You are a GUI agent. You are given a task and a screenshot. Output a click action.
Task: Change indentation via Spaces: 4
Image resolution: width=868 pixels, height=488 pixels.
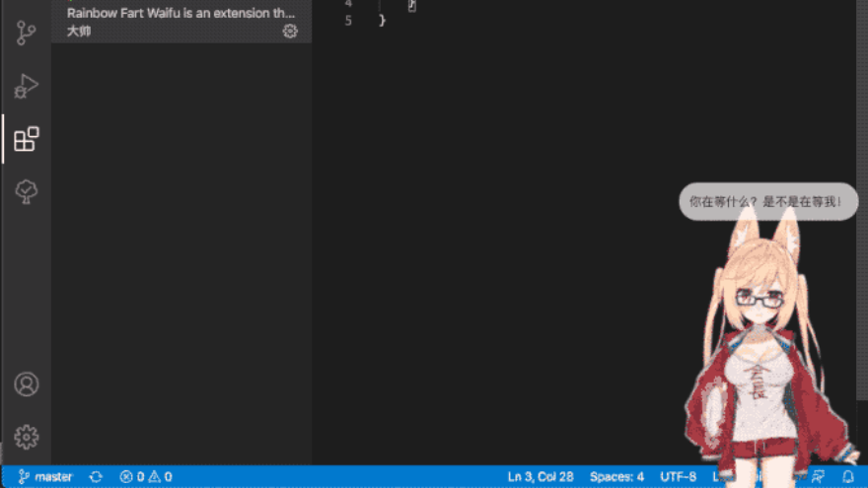tap(616, 476)
